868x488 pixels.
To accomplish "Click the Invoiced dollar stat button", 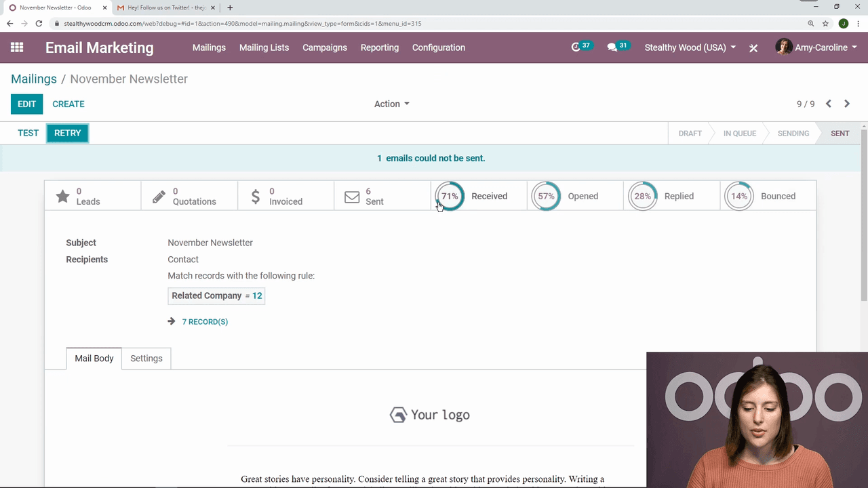I will (x=285, y=197).
